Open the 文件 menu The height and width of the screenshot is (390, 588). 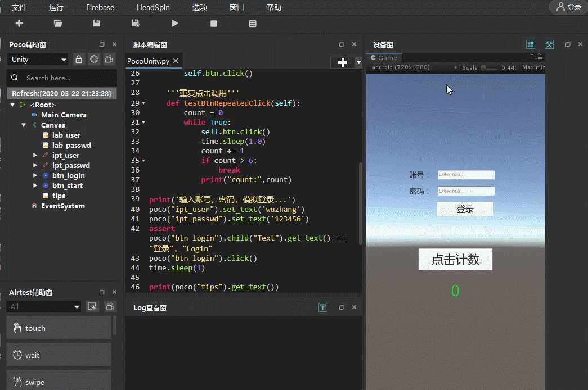[x=19, y=7]
